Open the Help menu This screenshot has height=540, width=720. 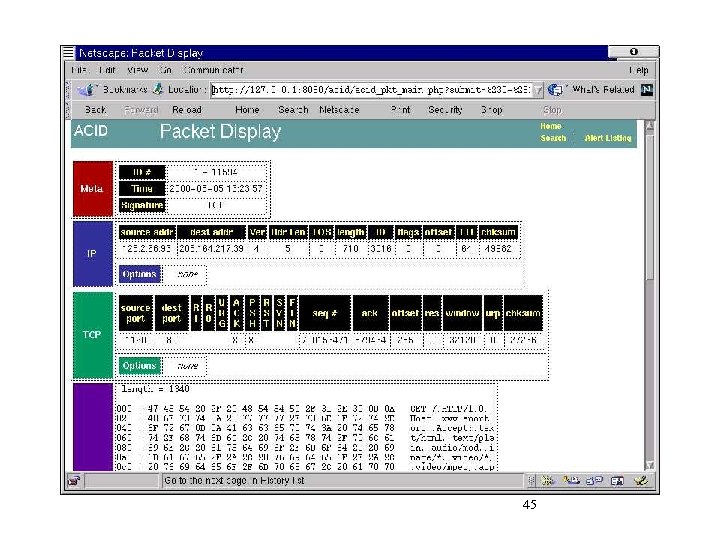click(639, 70)
